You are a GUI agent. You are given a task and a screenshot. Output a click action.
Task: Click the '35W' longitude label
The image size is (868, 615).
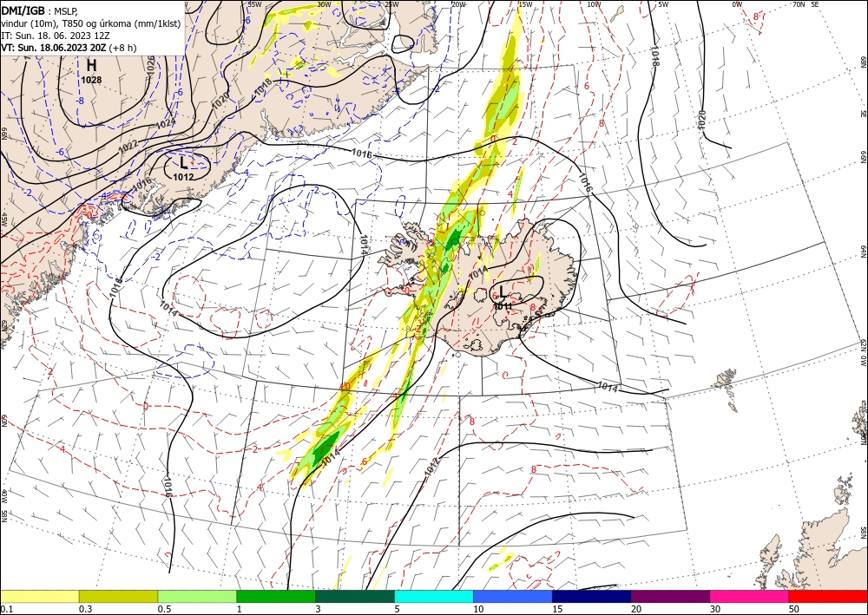(x=254, y=4)
